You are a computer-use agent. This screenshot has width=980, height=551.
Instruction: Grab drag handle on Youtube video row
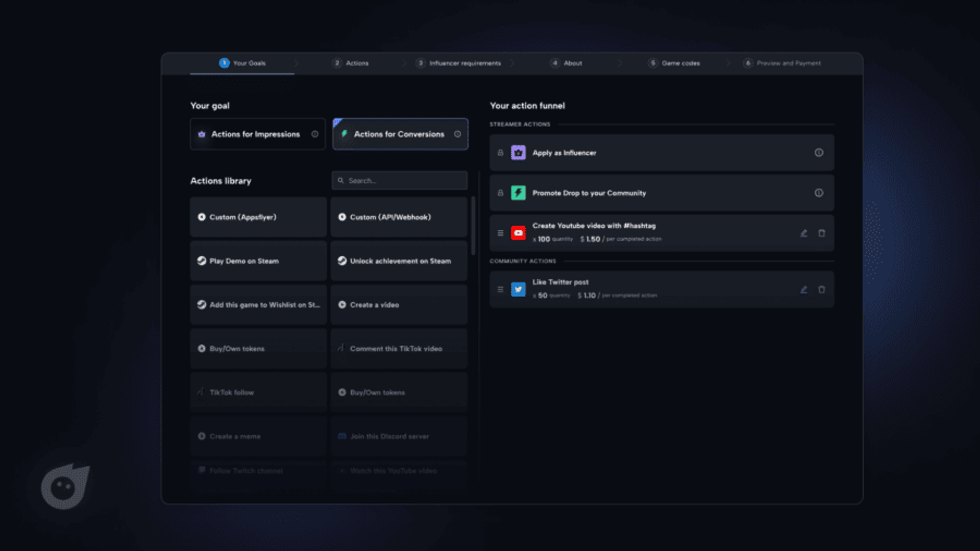point(500,233)
